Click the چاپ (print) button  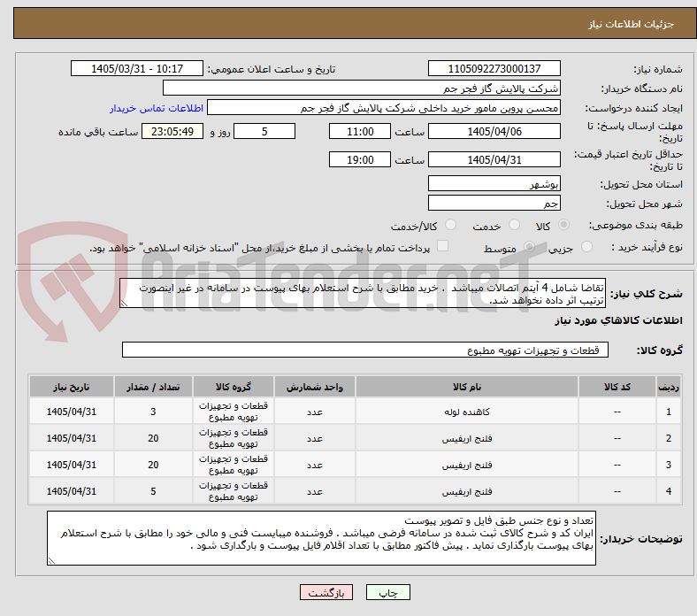[387, 592]
